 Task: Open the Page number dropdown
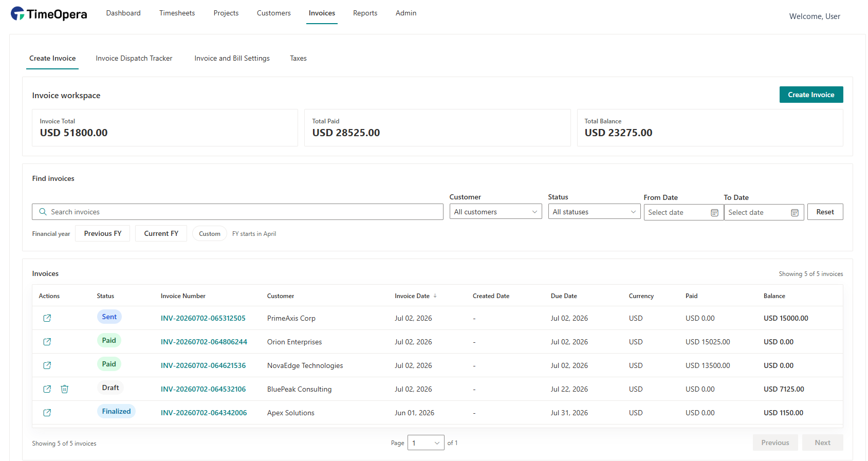click(426, 442)
